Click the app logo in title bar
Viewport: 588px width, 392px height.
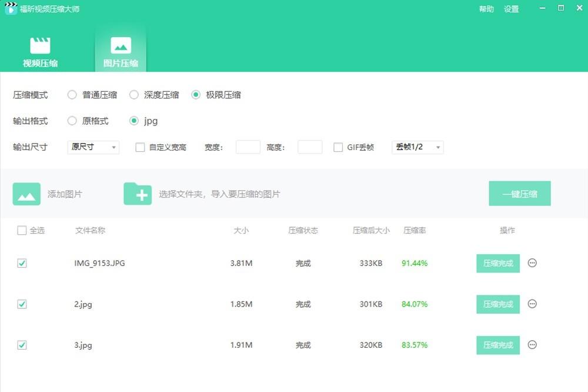tap(10, 9)
